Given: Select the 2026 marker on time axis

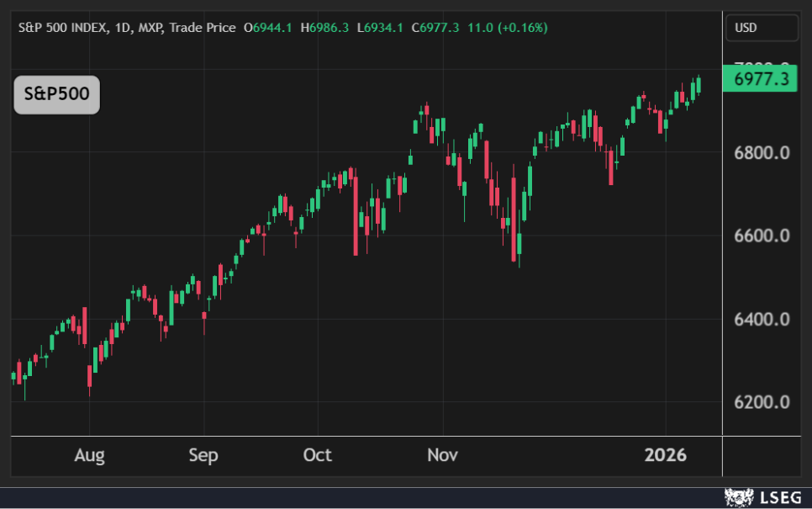Looking at the screenshot, I should pos(666,456).
